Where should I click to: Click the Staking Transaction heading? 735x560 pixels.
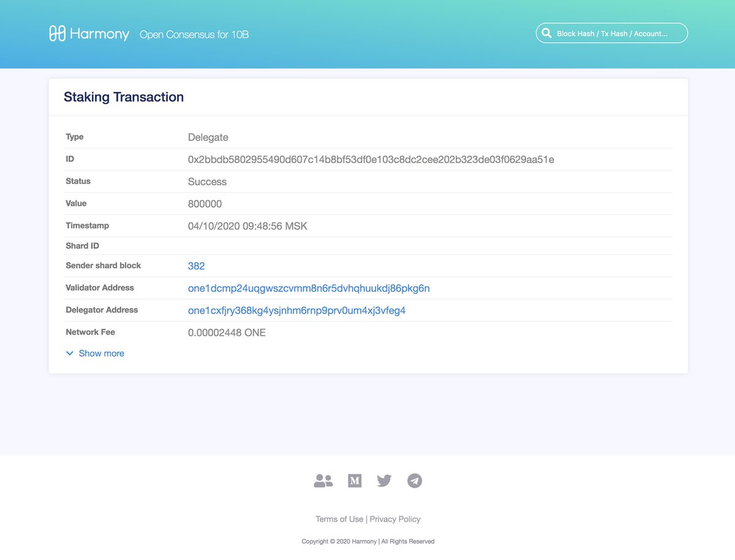[x=124, y=97]
